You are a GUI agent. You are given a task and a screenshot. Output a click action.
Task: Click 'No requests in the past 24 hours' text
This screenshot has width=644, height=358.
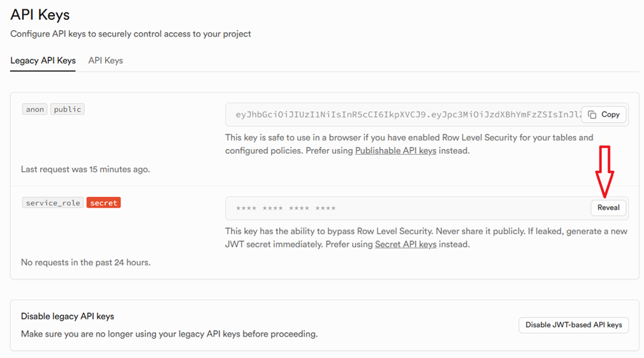coord(85,263)
